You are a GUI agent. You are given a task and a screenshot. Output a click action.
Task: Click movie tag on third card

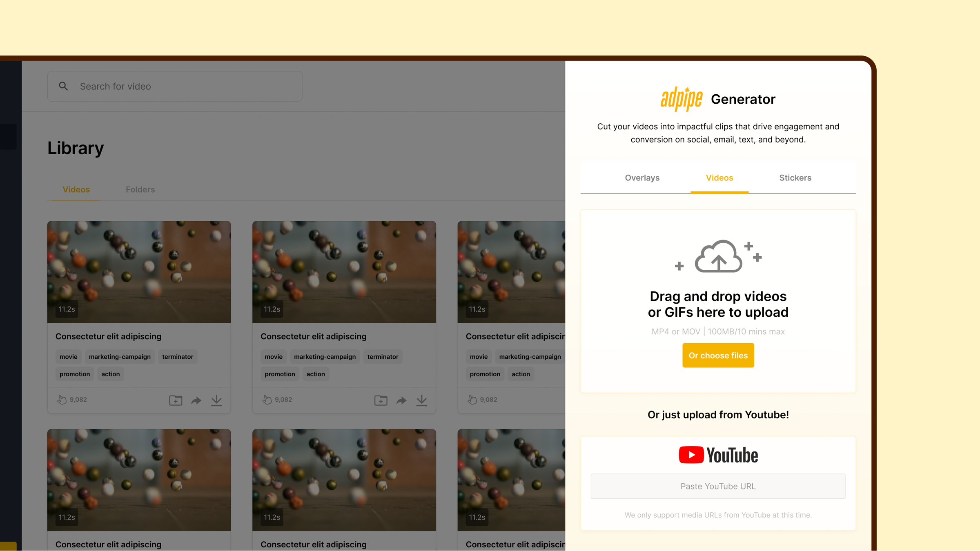[479, 356]
